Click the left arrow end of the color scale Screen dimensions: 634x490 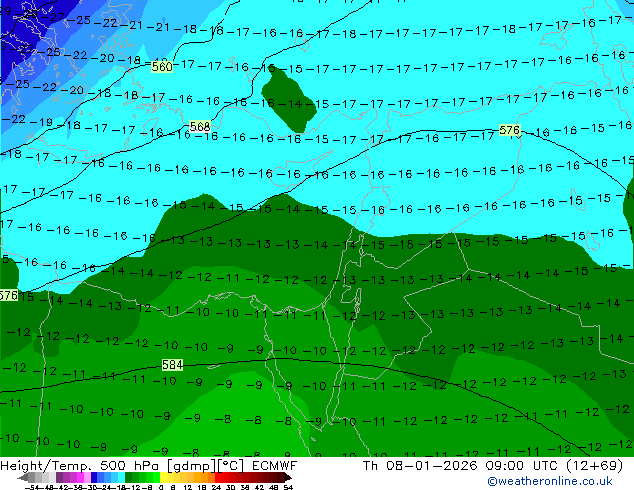point(22,478)
